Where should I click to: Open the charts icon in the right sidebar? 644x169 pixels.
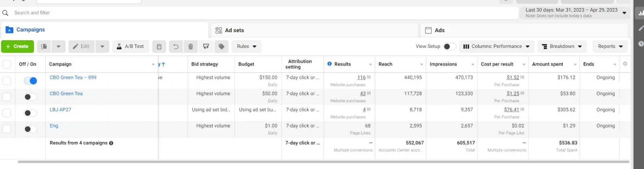640,13
